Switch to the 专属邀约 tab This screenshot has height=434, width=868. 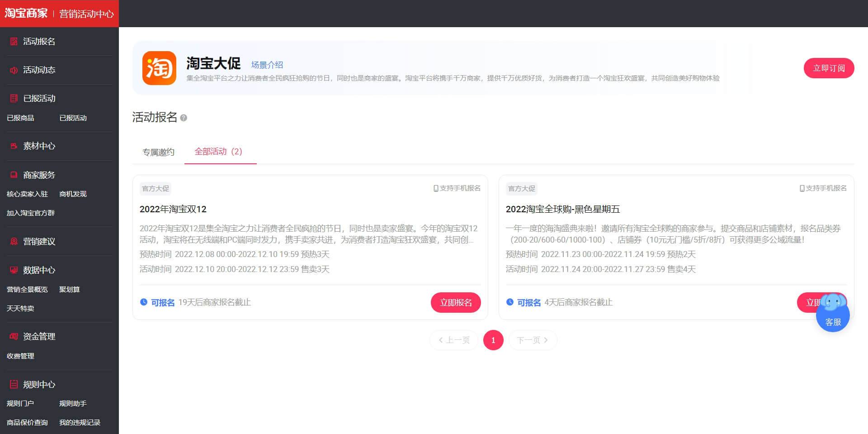(x=159, y=152)
